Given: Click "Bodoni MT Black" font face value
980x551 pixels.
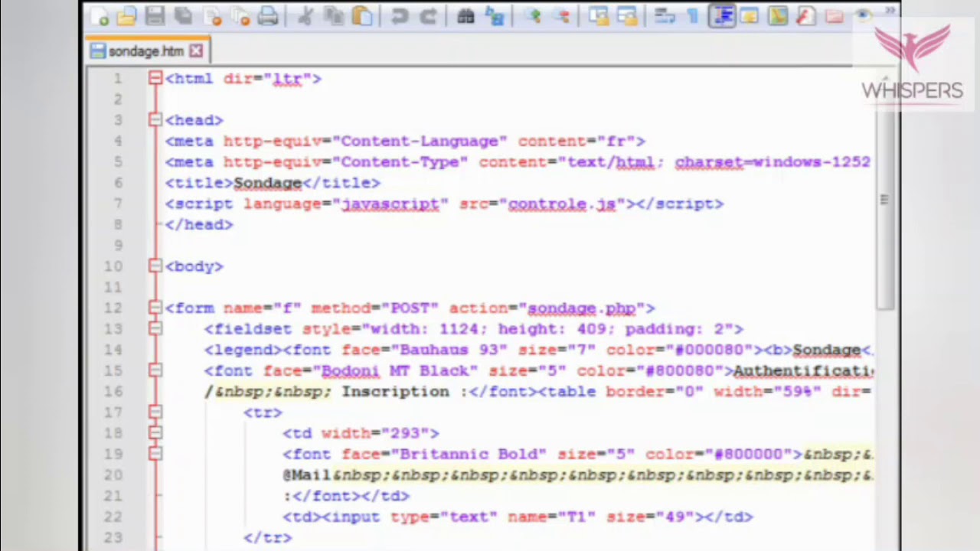Looking at the screenshot, I should coord(395,370).
